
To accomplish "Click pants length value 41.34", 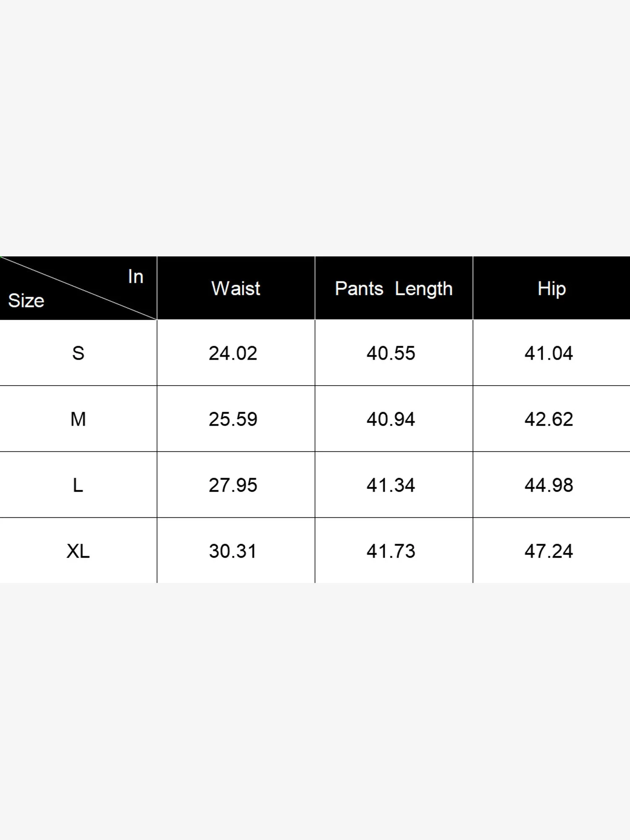I will [391, 485].
